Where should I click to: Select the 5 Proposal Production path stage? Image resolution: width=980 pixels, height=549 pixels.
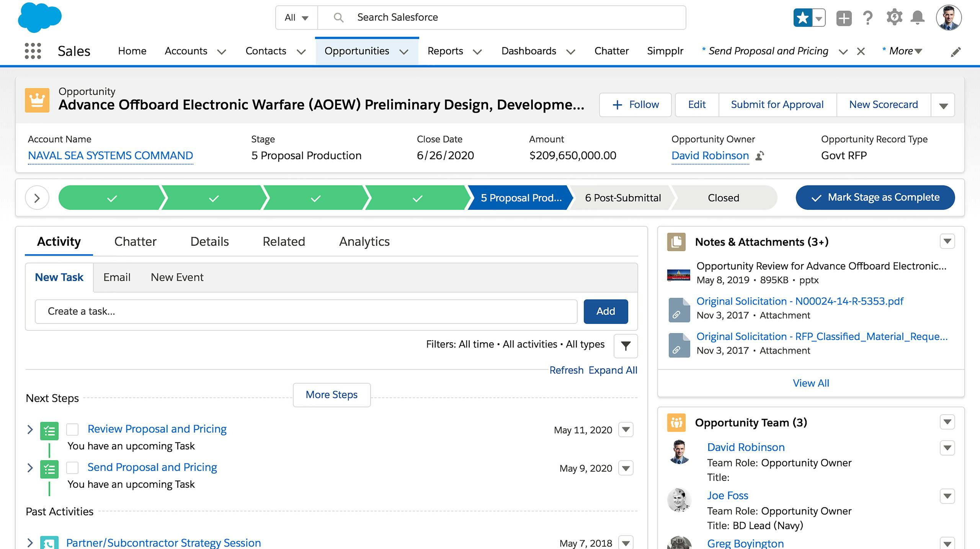click(x=521, y=198)
